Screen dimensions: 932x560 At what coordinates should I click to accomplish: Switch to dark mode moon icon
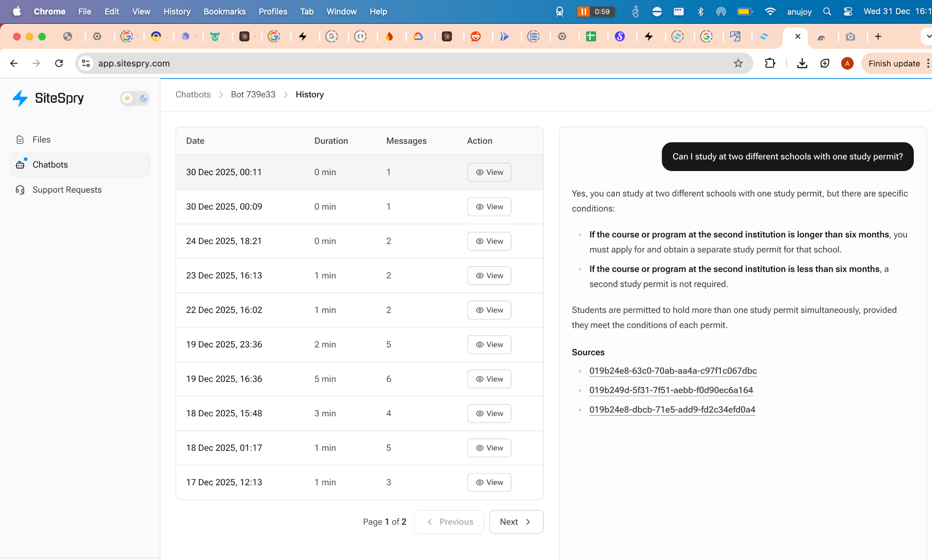click(x=143, y=98)
